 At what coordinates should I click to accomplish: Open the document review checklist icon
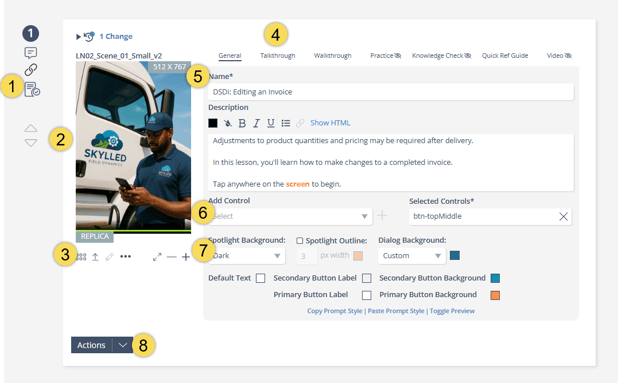point(32,89)
